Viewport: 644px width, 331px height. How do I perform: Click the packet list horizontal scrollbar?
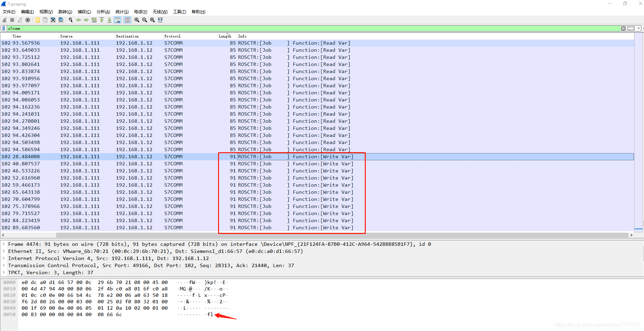342,235
